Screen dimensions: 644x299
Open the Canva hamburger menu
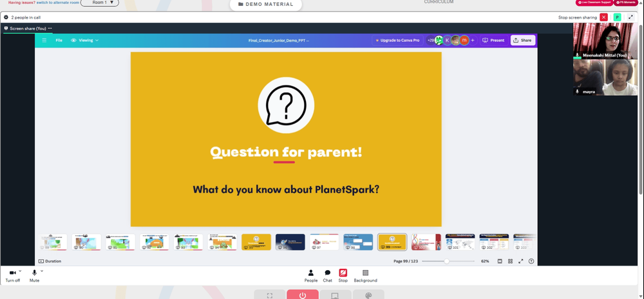pyautogui.click(x=44, y=41)
